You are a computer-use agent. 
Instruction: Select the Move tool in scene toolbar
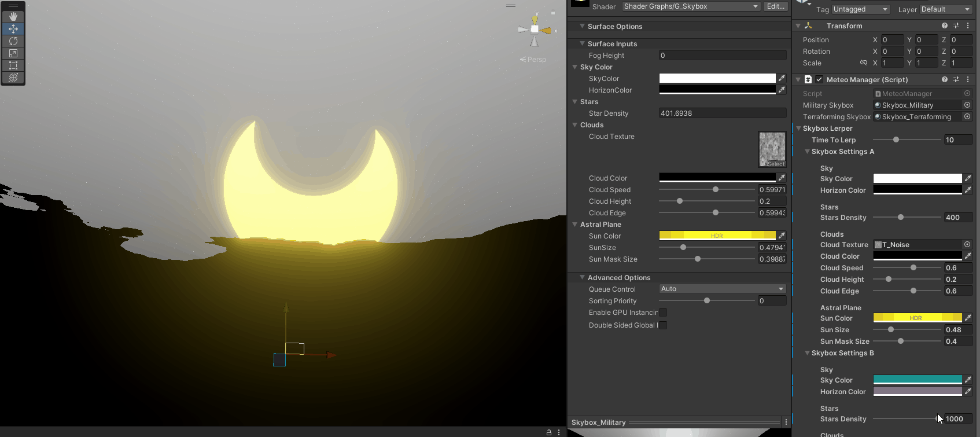pos(13,29)
